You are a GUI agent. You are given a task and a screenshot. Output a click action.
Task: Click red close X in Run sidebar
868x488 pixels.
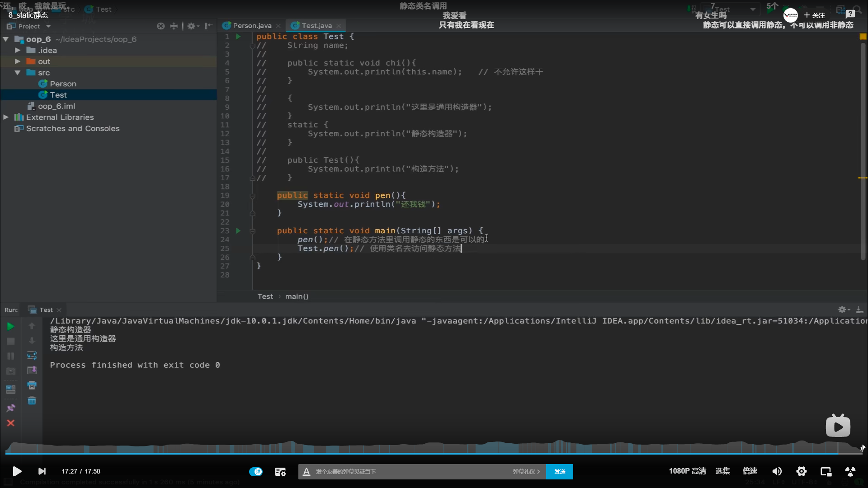10,423
